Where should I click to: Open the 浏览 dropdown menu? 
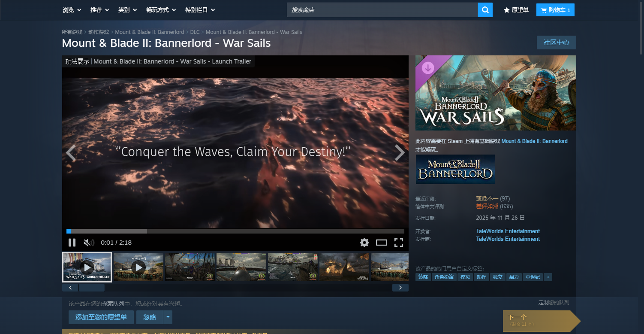(x=72, y=10)
